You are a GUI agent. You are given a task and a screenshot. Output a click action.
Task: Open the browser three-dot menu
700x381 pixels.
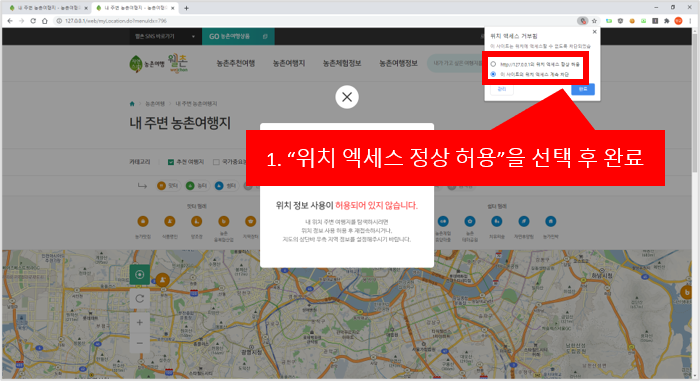690,21
